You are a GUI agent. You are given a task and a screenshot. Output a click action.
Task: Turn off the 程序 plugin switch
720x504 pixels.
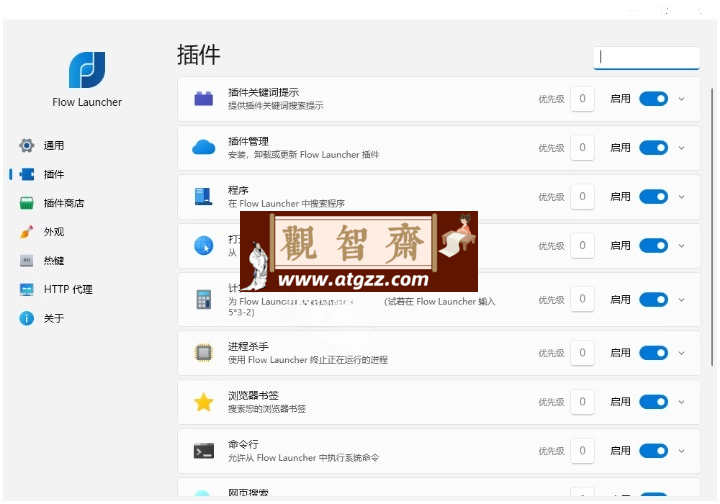(x=653, y=196)
